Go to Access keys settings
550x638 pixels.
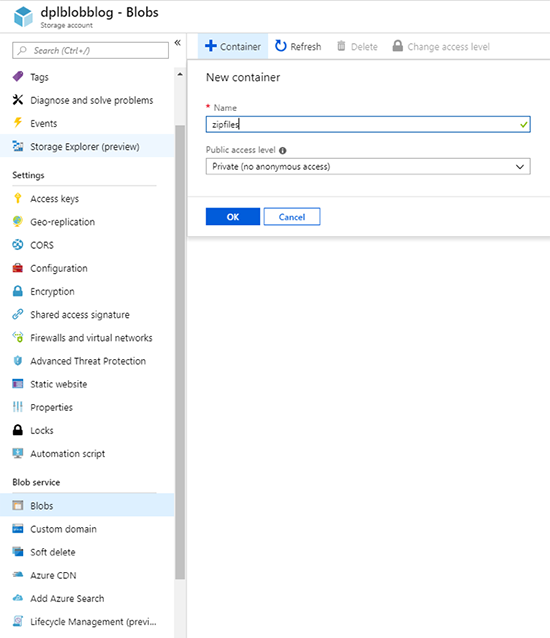55,199
